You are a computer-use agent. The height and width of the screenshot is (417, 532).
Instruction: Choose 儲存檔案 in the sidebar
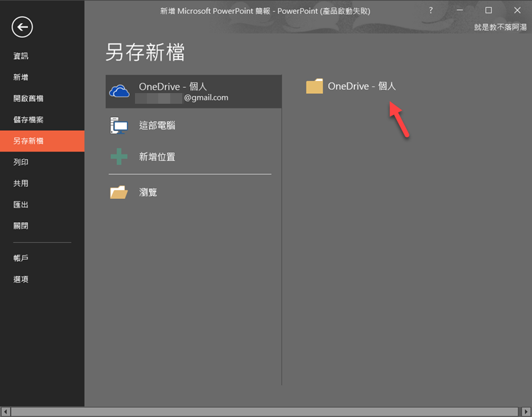28,120
